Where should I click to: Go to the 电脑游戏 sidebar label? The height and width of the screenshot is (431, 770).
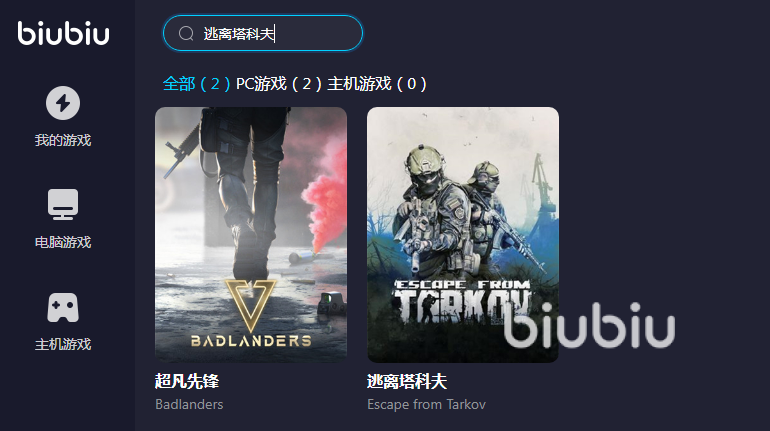pyautogui.click(x=63, y=242)
